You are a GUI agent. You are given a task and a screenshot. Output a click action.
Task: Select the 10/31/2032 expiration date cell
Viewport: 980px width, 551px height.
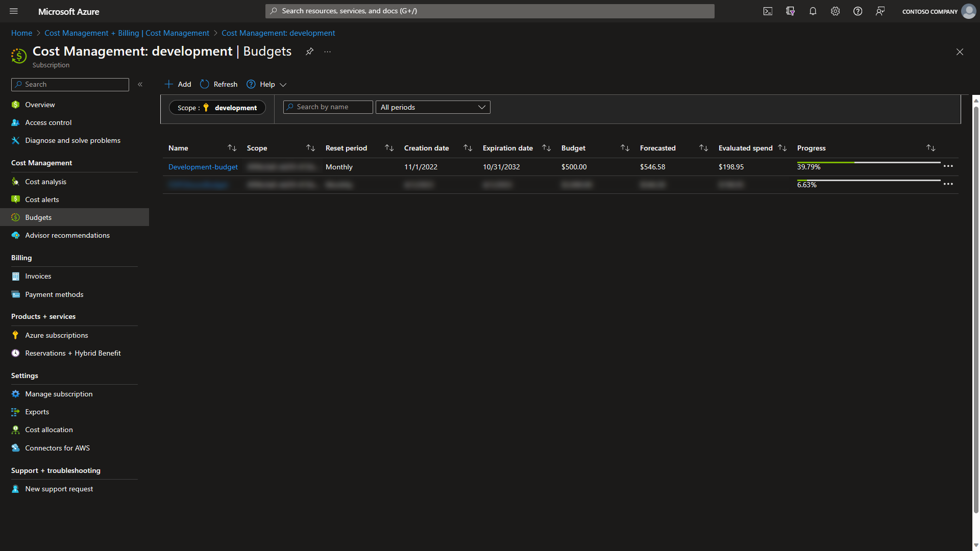[501, 167]
